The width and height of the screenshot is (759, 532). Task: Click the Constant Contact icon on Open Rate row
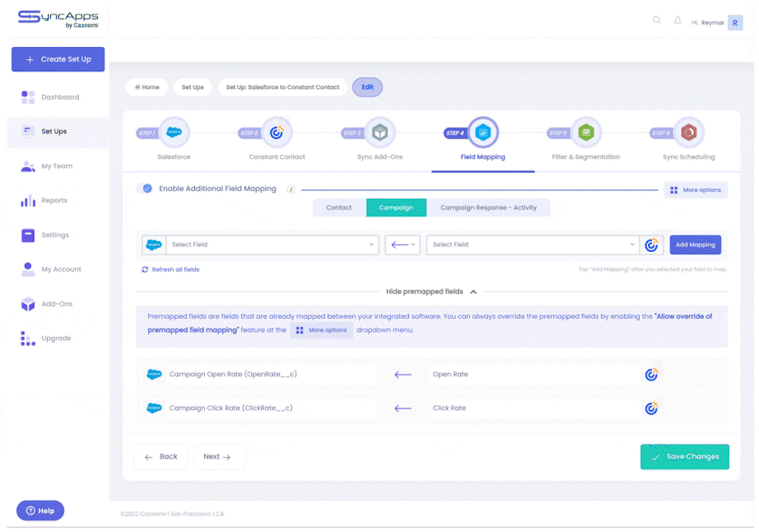click(x=651, y=374)
